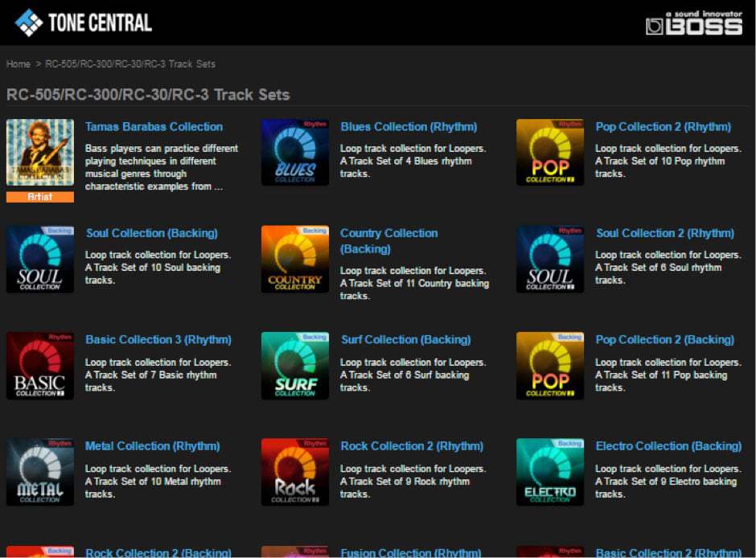Click RC-505/RC-300/RC-30/RC-3 Track Sets breadcrumb
This screenshot has height=558, width=756.
(130, 64)
